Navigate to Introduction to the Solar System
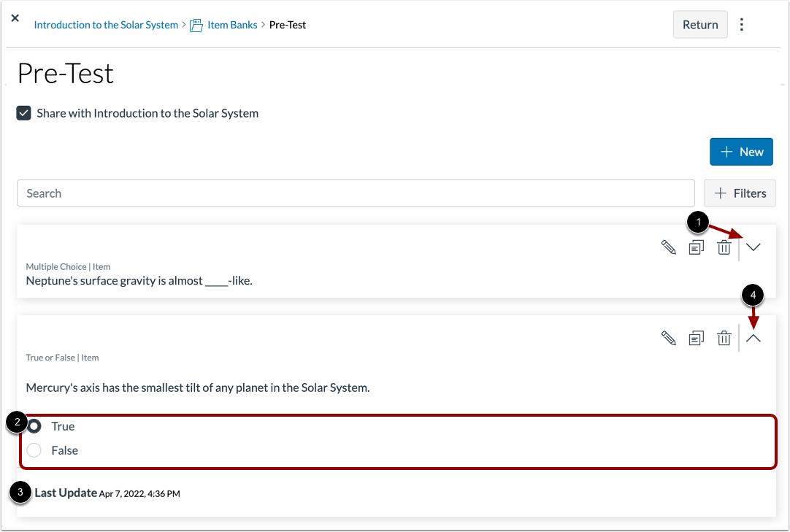Image resolution: width=790 pixels, height=532 pixels. (105, 24)
